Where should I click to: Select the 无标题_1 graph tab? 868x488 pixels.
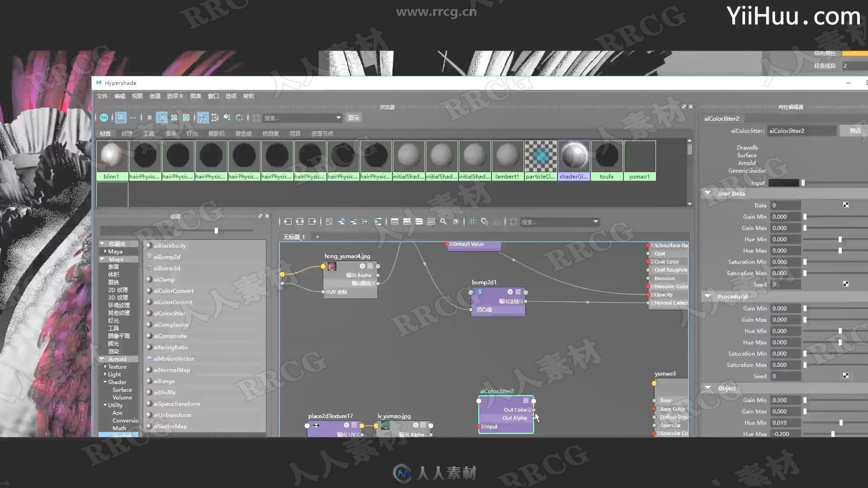(x=294, y=237)
